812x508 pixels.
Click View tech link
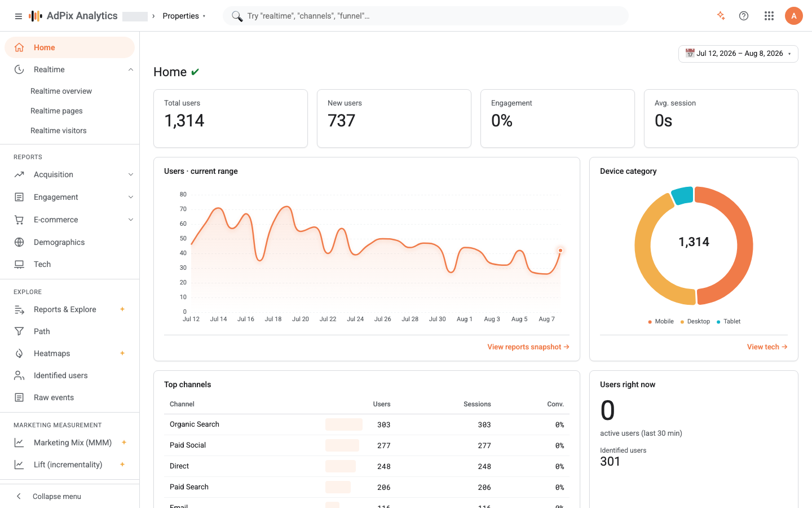[767, 347]
